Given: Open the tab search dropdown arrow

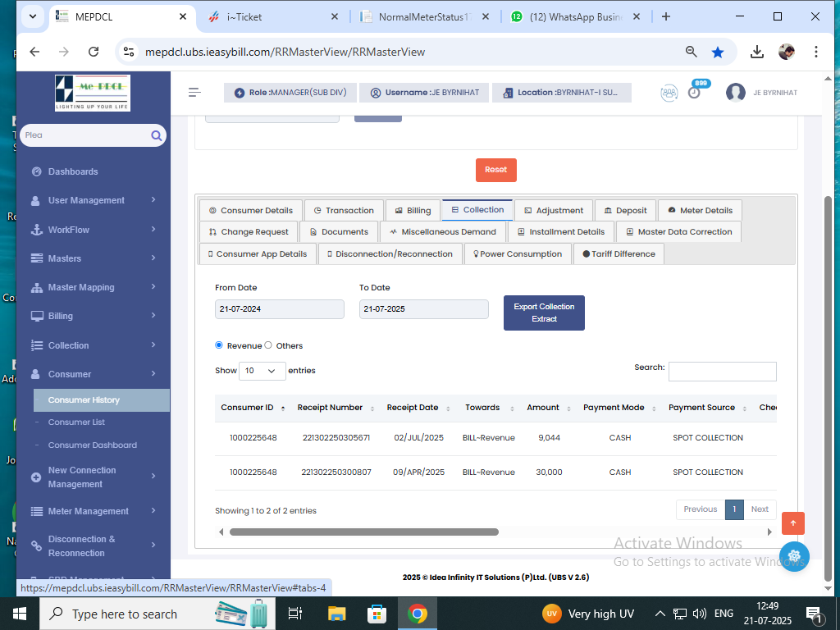Looking at the screenshot, I should pyautogui.click(x=33, y=16).
